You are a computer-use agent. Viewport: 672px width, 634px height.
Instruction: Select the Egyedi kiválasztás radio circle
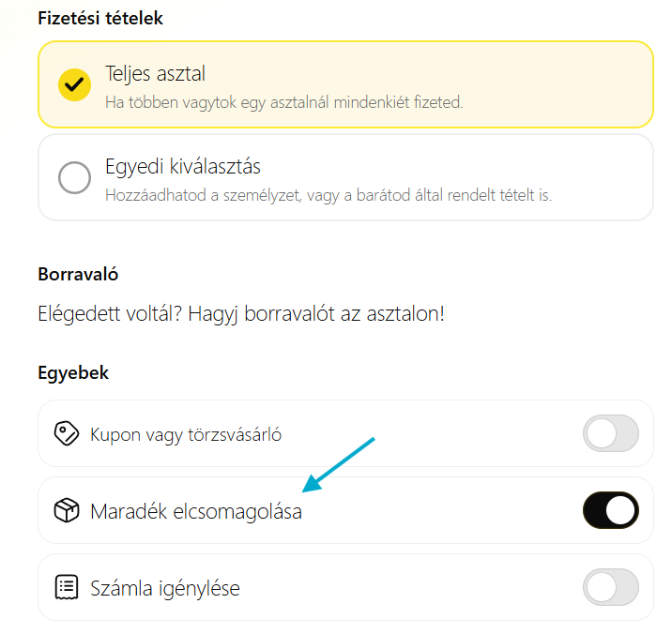(74, 177)
